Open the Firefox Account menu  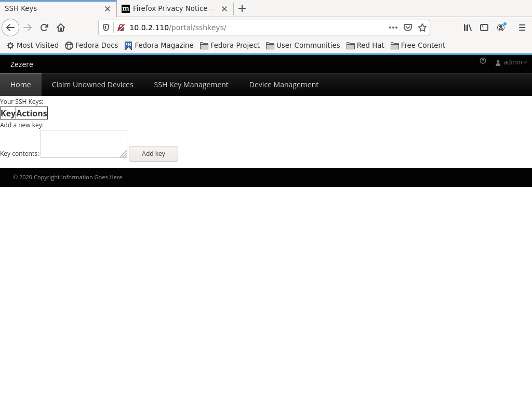point(501,28)
